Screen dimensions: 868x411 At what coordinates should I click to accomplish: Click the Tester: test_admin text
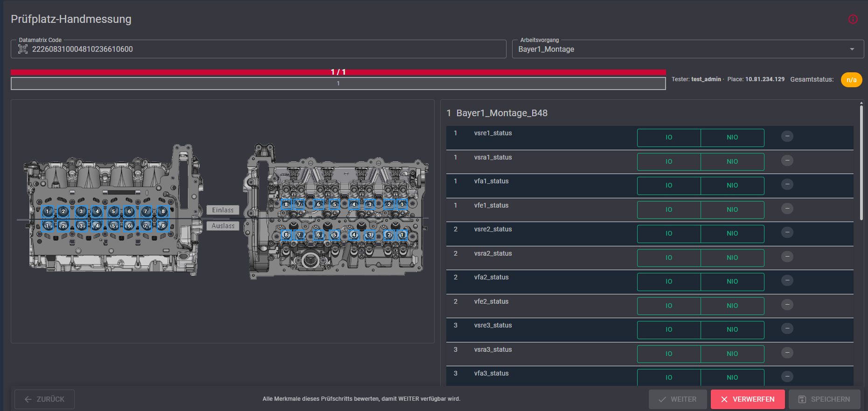tap(696, 79)
